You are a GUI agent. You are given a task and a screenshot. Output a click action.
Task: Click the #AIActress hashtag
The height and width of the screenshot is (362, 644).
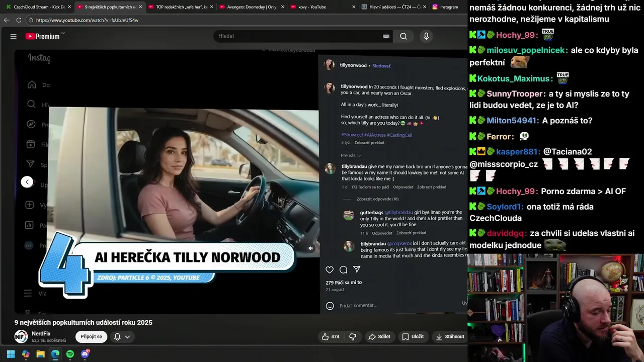pos(375,135)
